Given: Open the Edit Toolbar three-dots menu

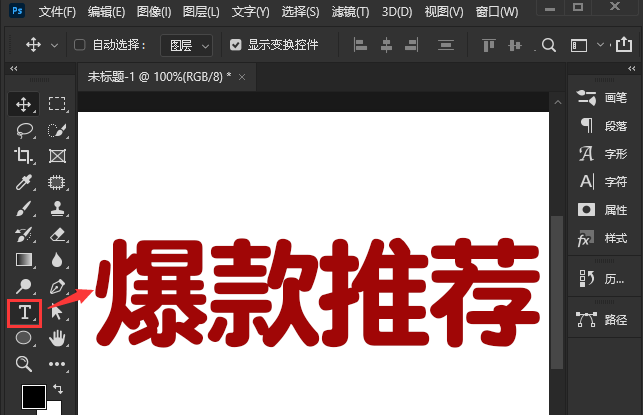Looking at the screenshot, I should pos(57,364).
